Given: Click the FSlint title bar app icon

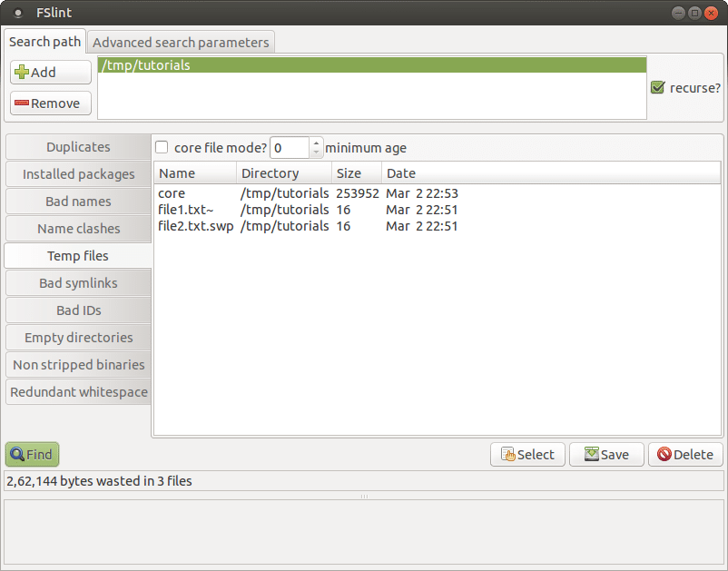Looking at the screenshot, I should click(x=18, y=13).
